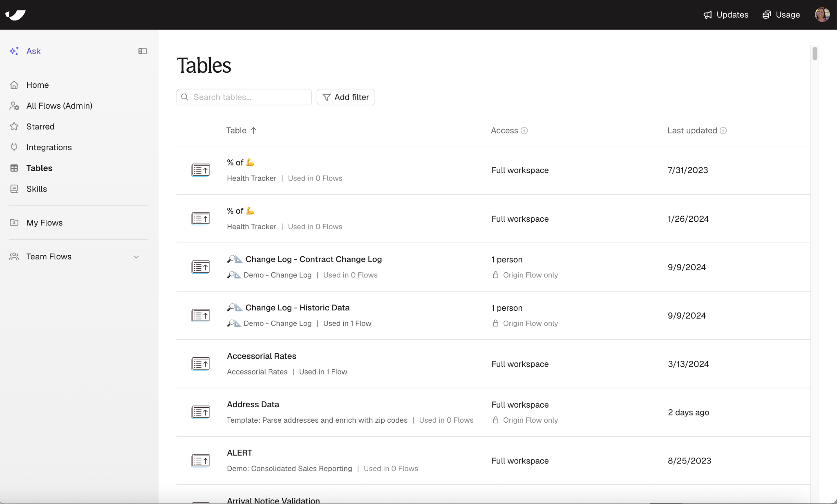Image resolution: width=837 pixels, height=504 pixels.
Task: Click the Ask link
Action: 34,51
